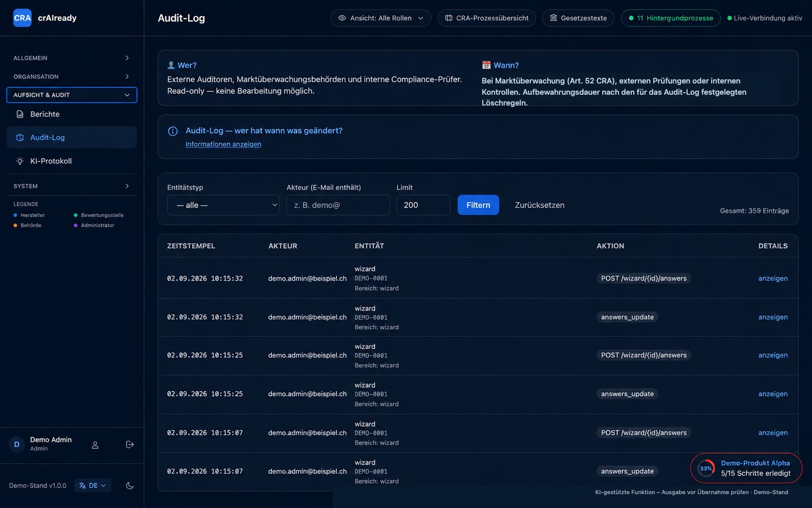The image size is (812, 508).
Task: Click the D avatar circle
Action: click(x=17, y=444)
